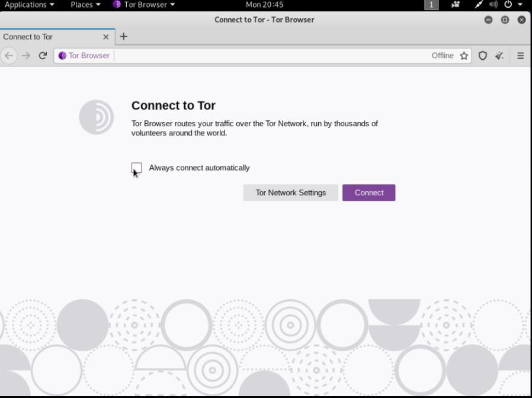Screen dimensions: 532x398
Task: Click the Tor Browser identity icon in URL bar
Action: click(62, 56)
